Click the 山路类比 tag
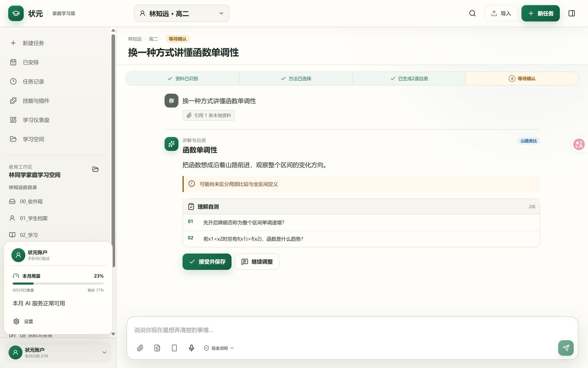Image resolution: width=588 pixels, height=368 pixels. pyautogui.click(x=529, y=141)
